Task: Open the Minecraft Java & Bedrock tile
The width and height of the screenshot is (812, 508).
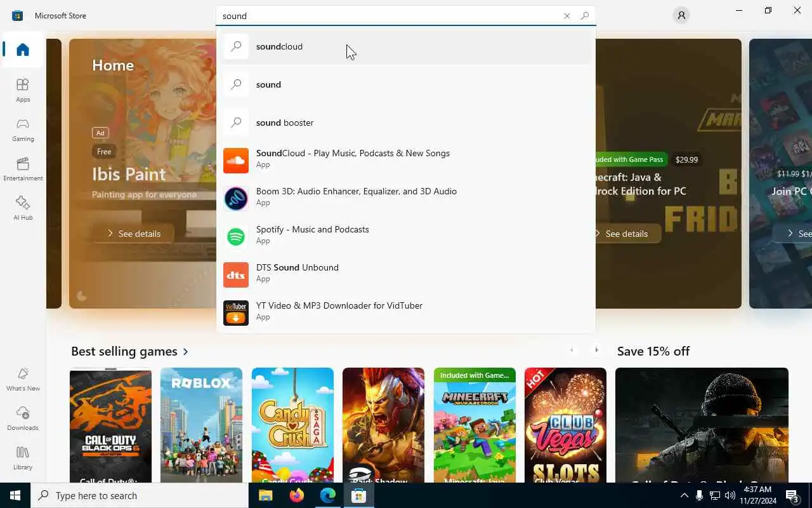Action: [475, 425]
